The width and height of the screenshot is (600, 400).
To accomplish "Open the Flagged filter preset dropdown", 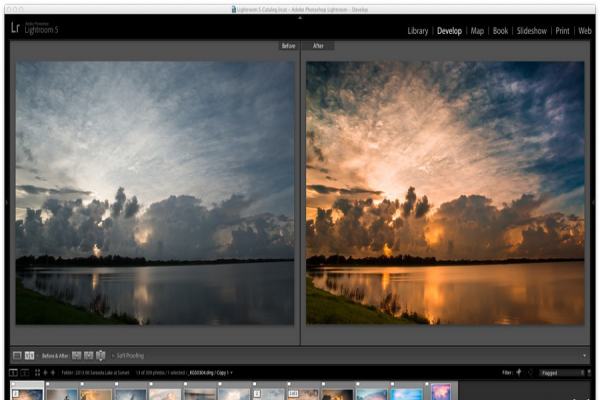I will click(x=562, y=372).
